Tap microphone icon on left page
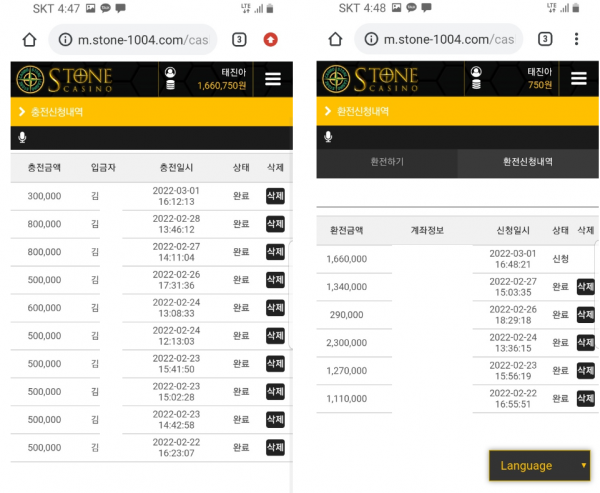This screenshot has height=493, width=600. coord(22,137)
